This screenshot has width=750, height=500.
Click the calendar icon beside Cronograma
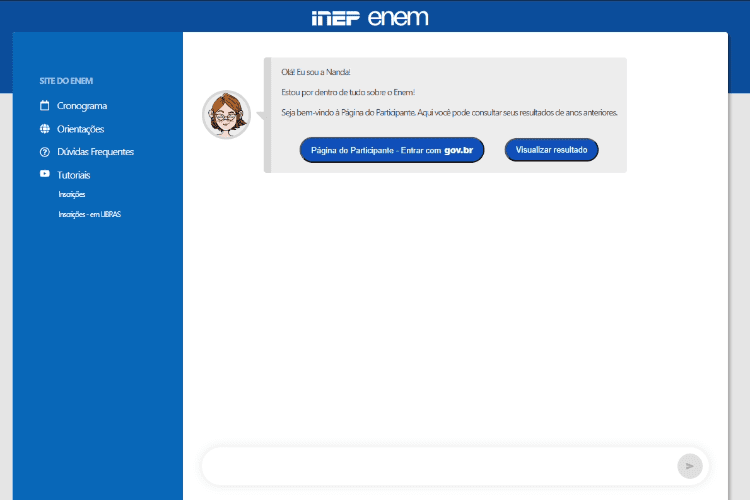tap(44, 105)
